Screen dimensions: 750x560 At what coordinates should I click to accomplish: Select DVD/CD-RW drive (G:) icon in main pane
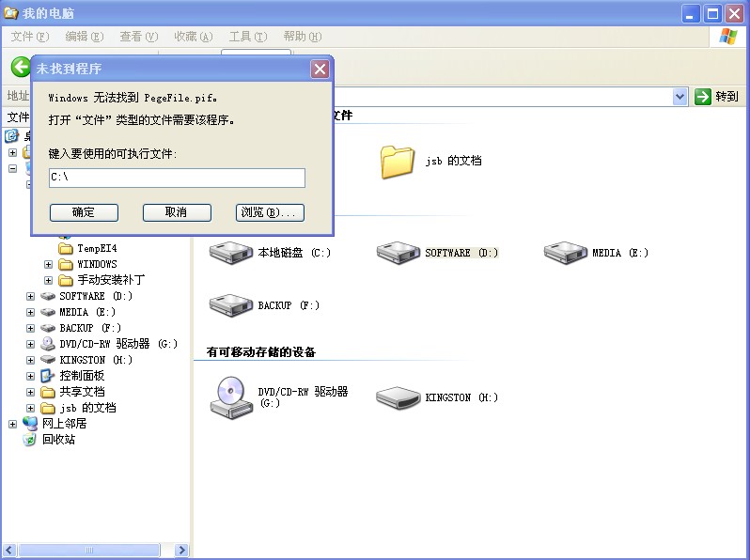point(231,397)
